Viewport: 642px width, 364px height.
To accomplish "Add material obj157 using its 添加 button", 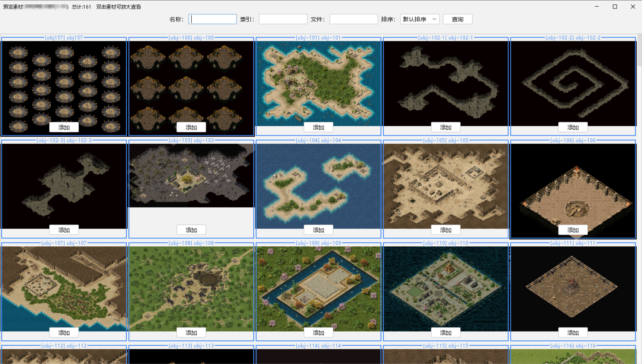I will pyautogui.click(x=64, y=127).
